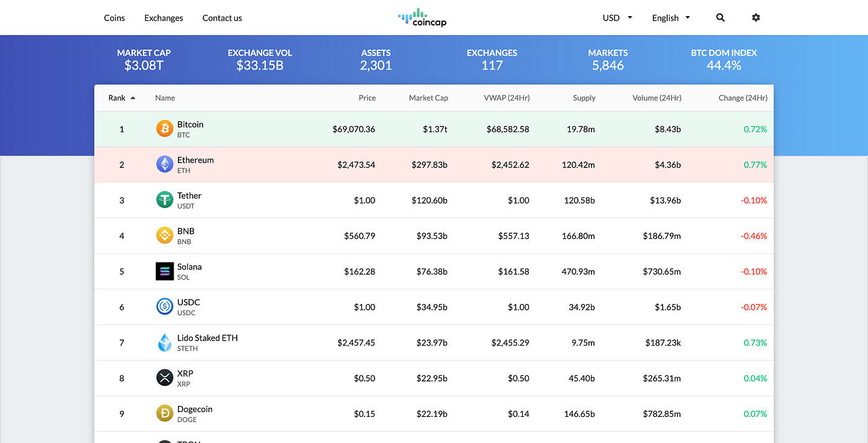This screenshot has width=868, height=443.
Task: Open the settings gear icon
Action: (x=756, y=17)
